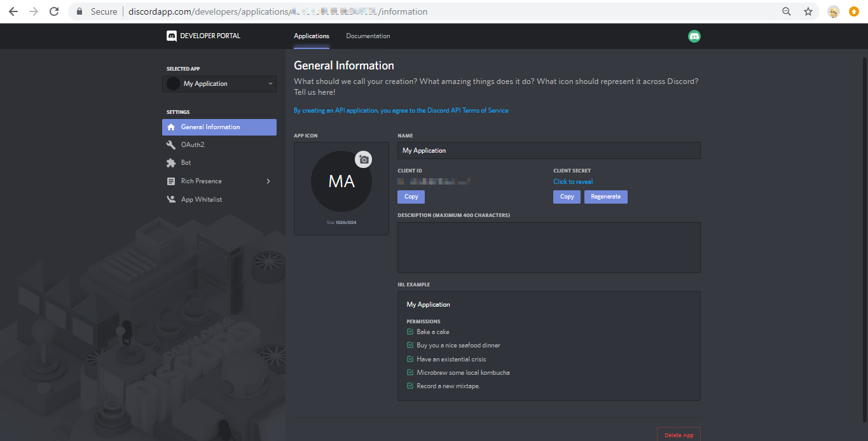Viewport: 868px width, 441px height.
Task: Click the General Information heading
Action: pos(344,66)
